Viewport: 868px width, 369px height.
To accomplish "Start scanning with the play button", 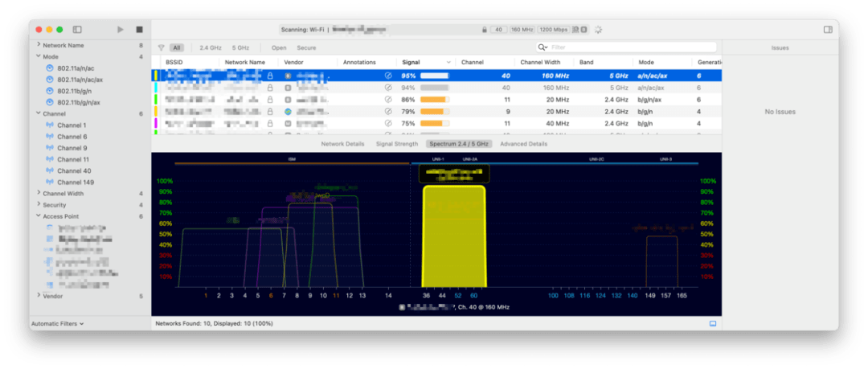I will point(121,30).
